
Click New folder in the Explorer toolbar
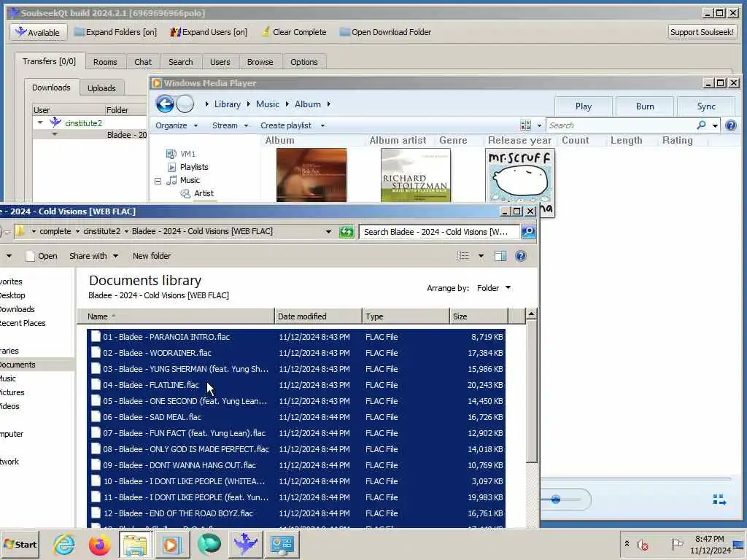[152, 256]
